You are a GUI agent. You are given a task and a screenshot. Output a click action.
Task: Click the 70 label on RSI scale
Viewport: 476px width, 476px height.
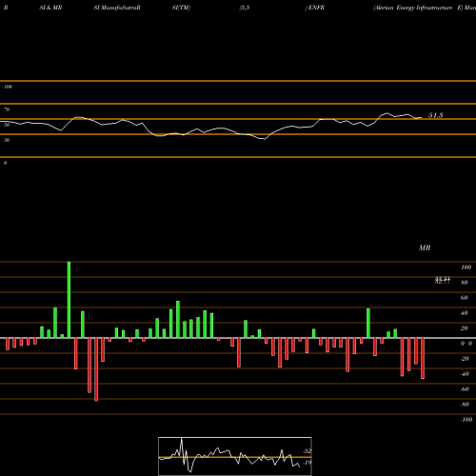[x=7, y=109]
